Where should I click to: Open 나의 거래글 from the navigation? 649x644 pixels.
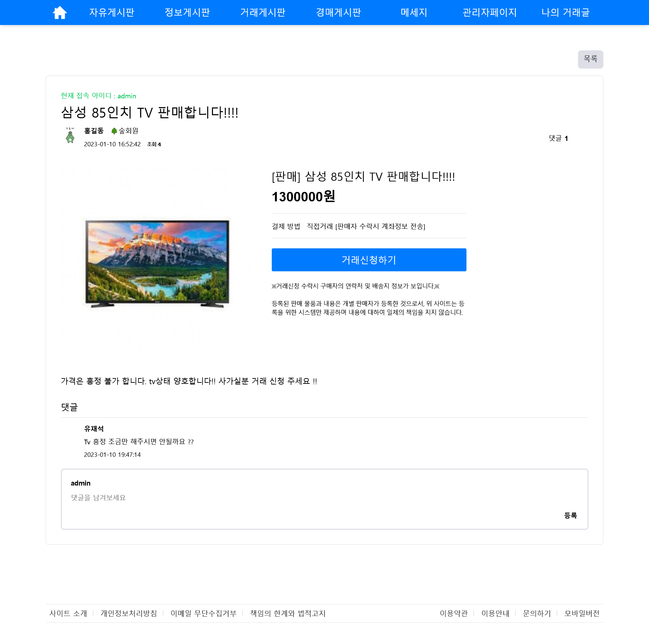pos(566,13)
